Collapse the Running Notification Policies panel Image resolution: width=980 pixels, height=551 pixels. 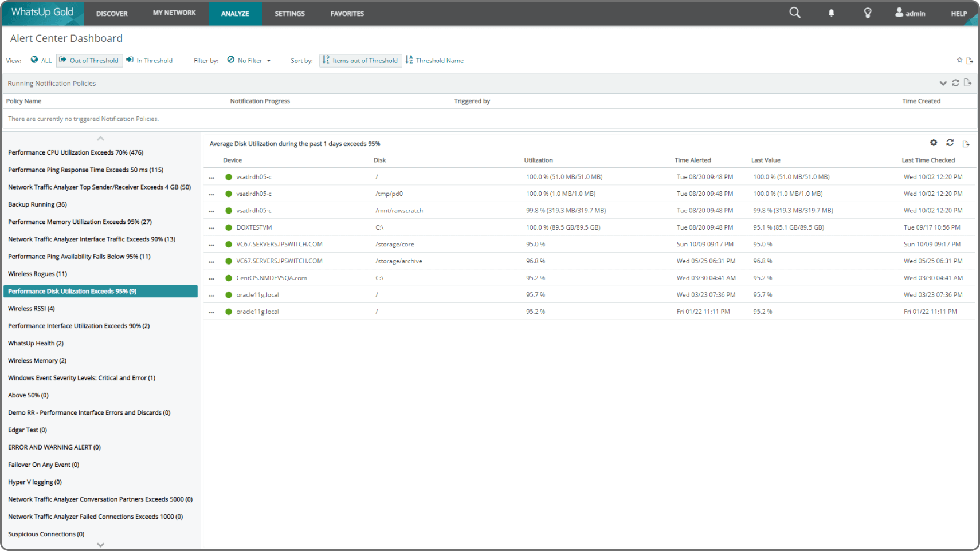click(x=943, y=83)
